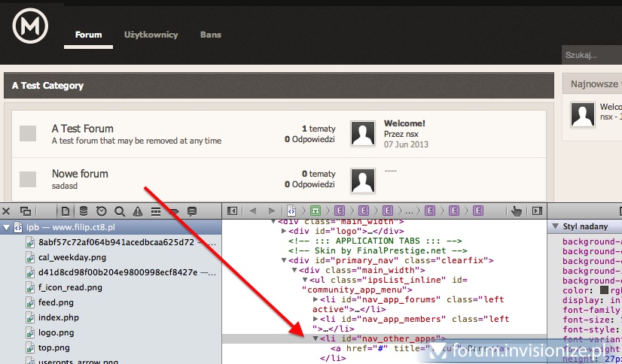Toggle the right details sidebar visibility
622x364 pixels.
pyautogui.click(x=537, y=211)
